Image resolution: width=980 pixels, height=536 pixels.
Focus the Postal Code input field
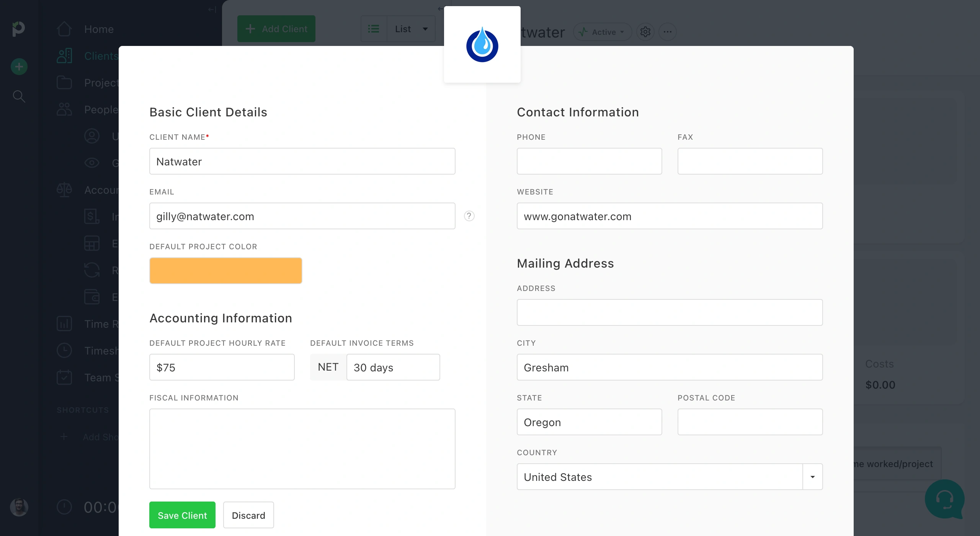(750, 422)
